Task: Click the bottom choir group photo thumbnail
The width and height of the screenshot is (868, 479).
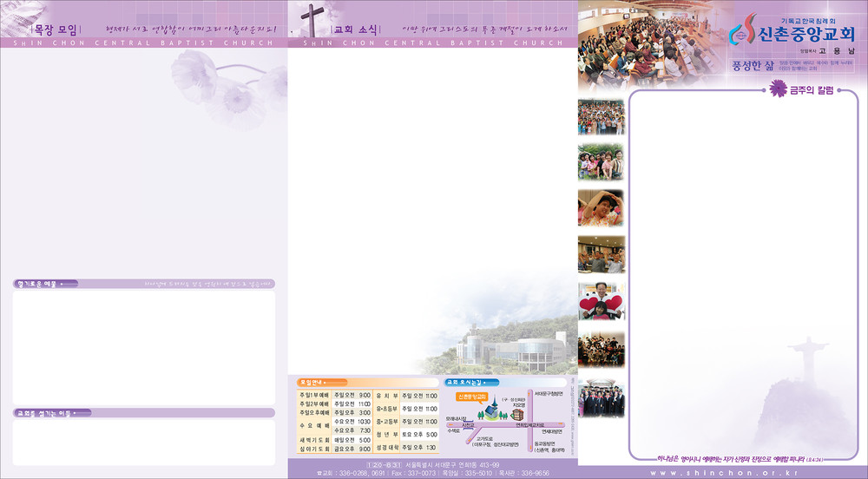Action: click(601, 400)
